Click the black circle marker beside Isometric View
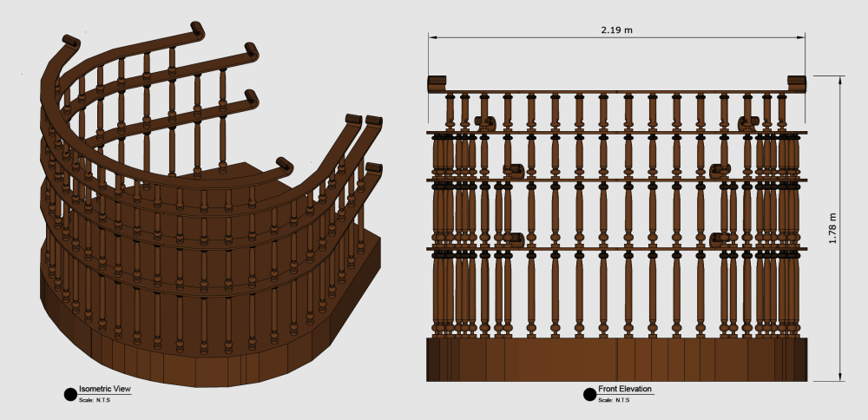868x420 pixels. tap(70, 395)
